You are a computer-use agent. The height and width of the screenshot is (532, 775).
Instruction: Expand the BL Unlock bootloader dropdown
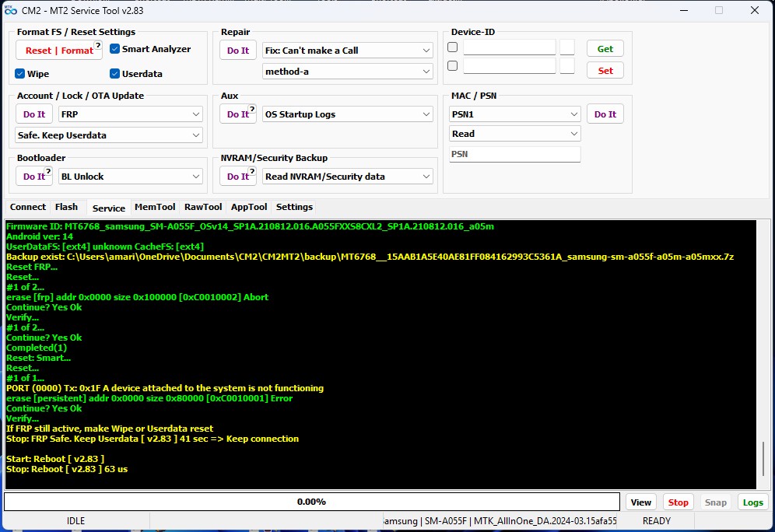point(130,177)
